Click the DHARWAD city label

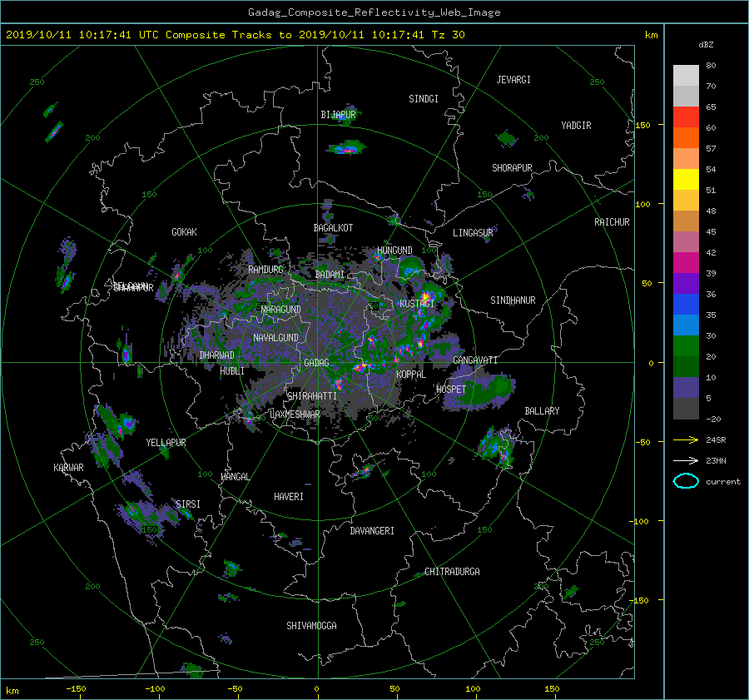pyautogui.click(x=216, y=355)
